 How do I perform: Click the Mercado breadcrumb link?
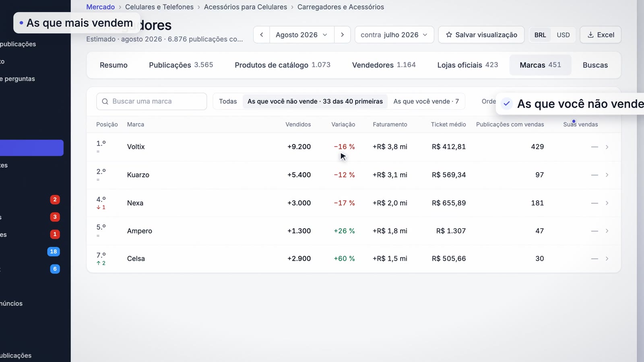(101, 7)
